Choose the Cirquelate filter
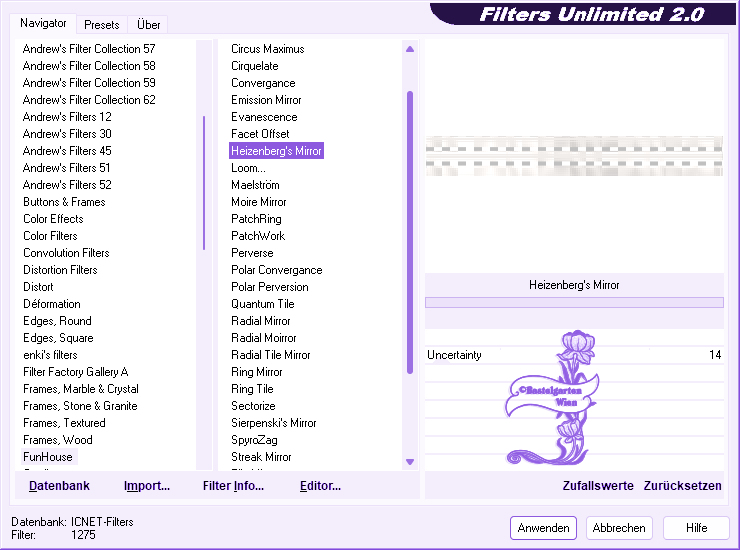Screen dimensions: 740x550 pos(255,66)
